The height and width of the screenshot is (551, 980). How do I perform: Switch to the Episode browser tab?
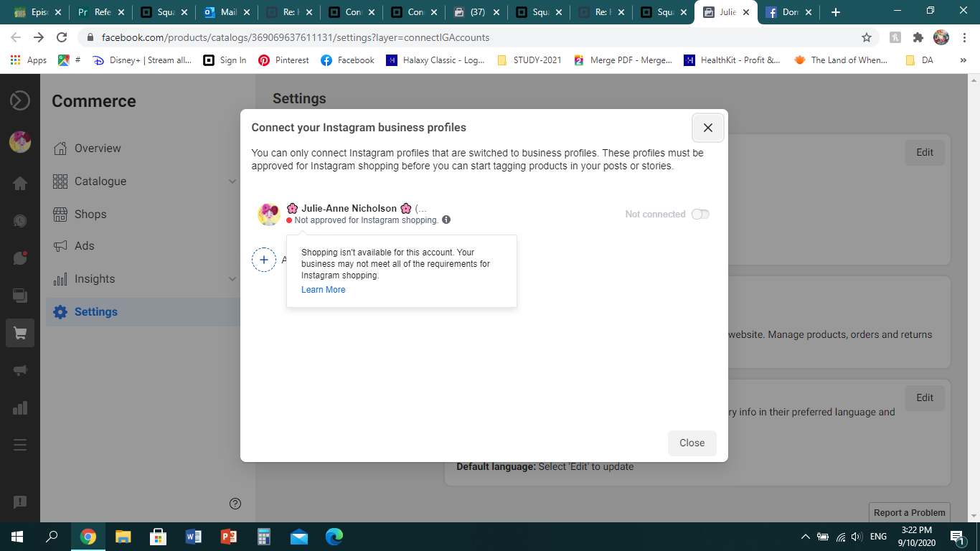click(x=37, y=12)
